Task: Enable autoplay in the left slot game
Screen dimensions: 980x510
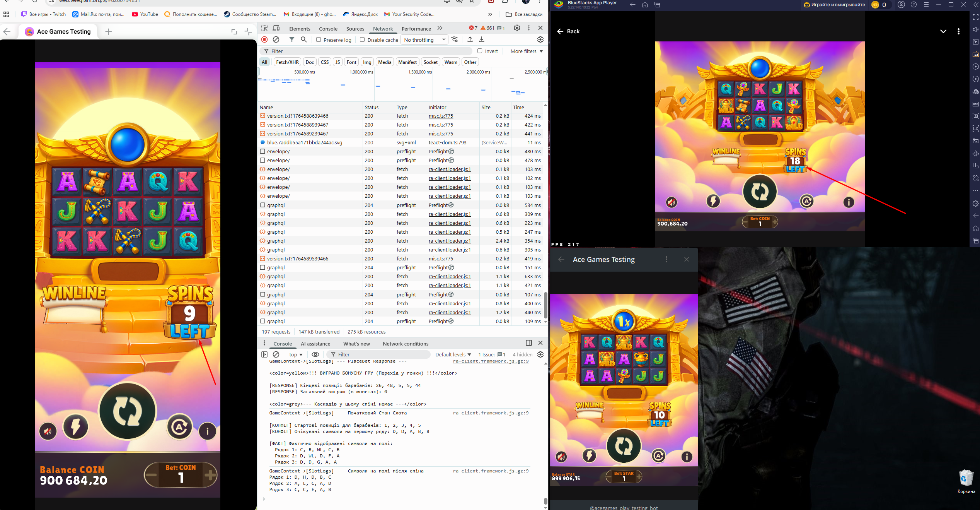Action: [179, 427]
